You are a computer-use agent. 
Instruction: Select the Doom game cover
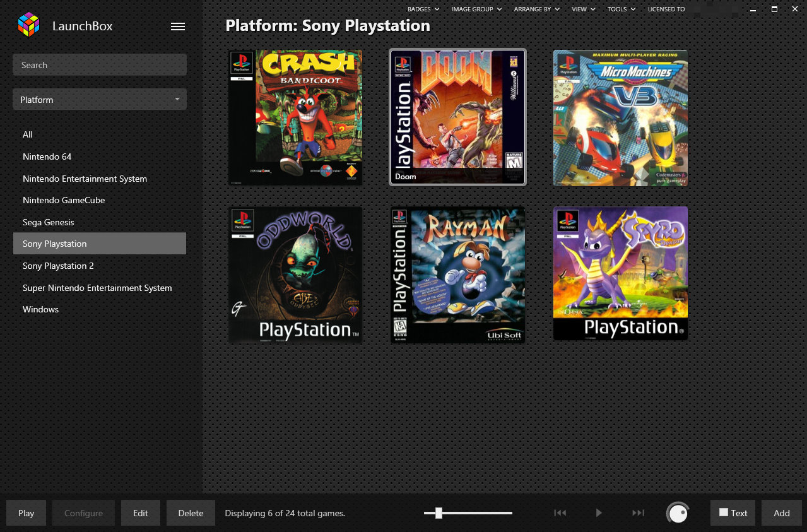pyautogui.click(x=457, y=117)
